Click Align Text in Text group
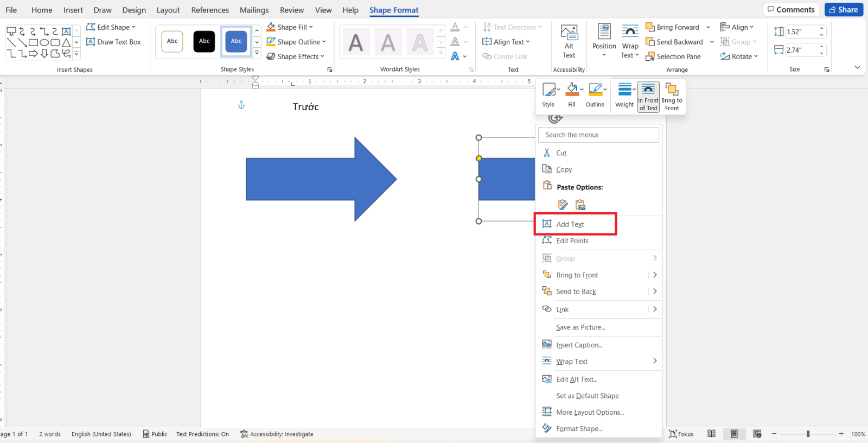The image size is (868, 443). click(x=506, y=42)
